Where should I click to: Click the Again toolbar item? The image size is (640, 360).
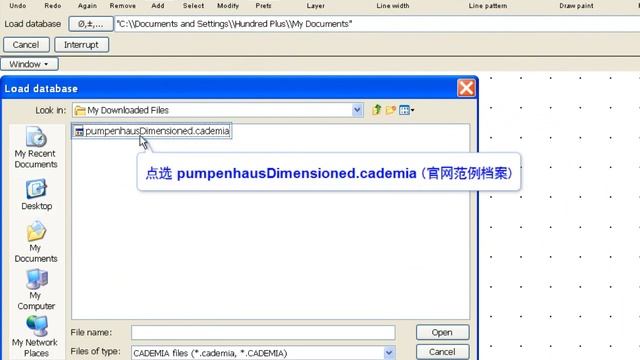click(x=87, y=6)
